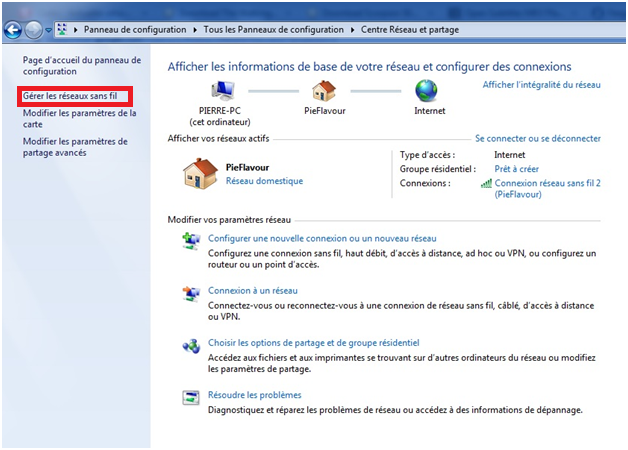Click Afficher vos réseaux actifs heading
Viewport: 628px width, 450px height.
coord(218,139)
